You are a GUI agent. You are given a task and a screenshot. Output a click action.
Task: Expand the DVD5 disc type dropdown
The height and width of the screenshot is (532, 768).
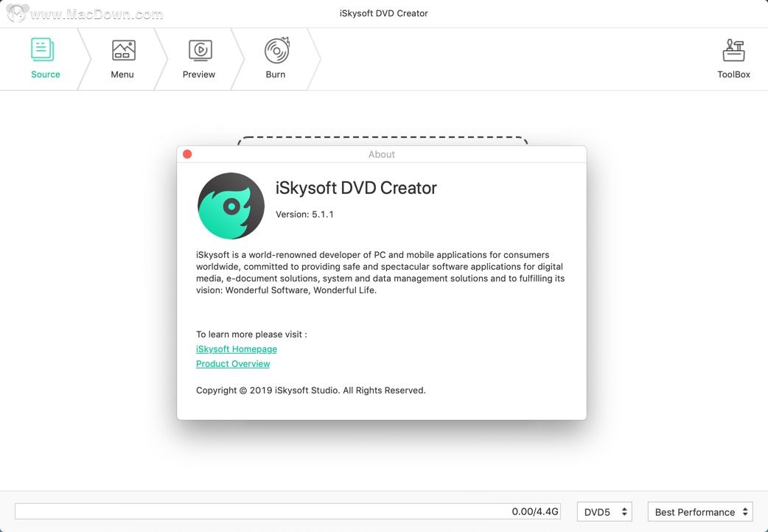click(604, 512)
